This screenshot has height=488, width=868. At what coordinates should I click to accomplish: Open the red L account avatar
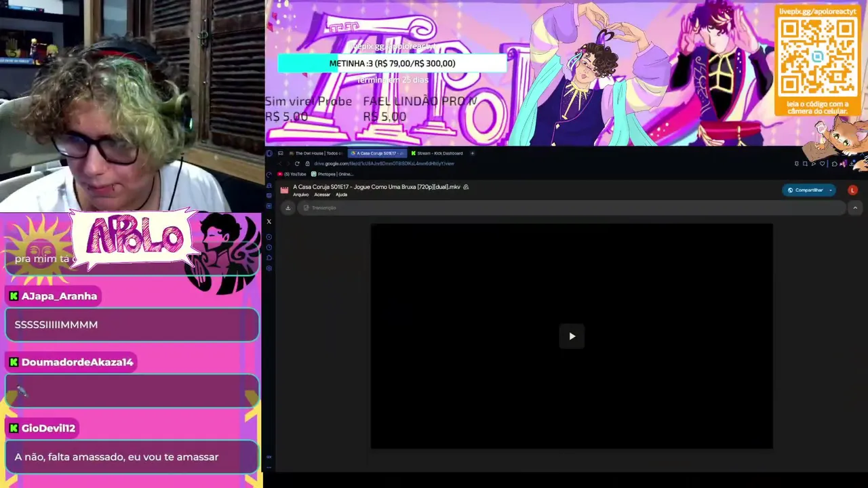pyautogui.click(x=852, y=190)
